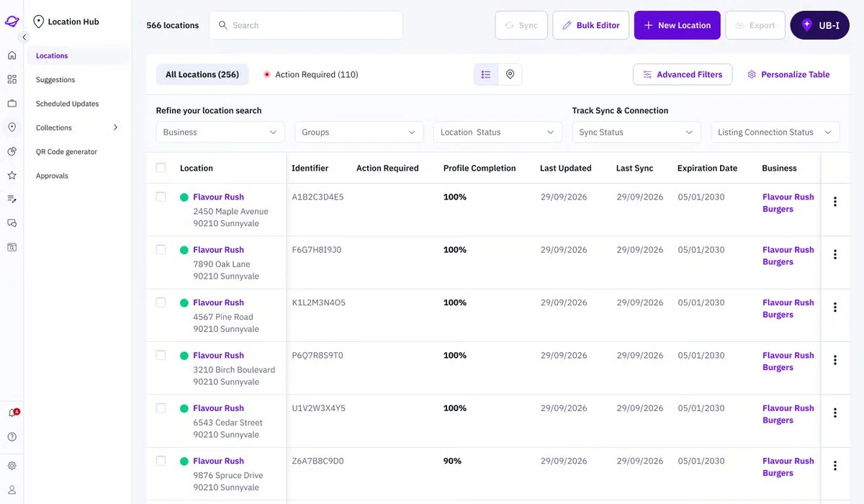
Task: Open the star reviews sidebar icon
Action: 12,175
